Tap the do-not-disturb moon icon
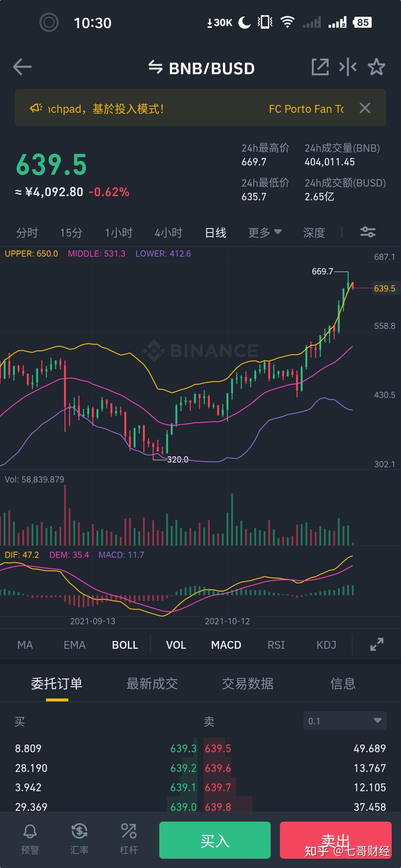Viewport: 401px width, 868px height. (x=244, y=22)
